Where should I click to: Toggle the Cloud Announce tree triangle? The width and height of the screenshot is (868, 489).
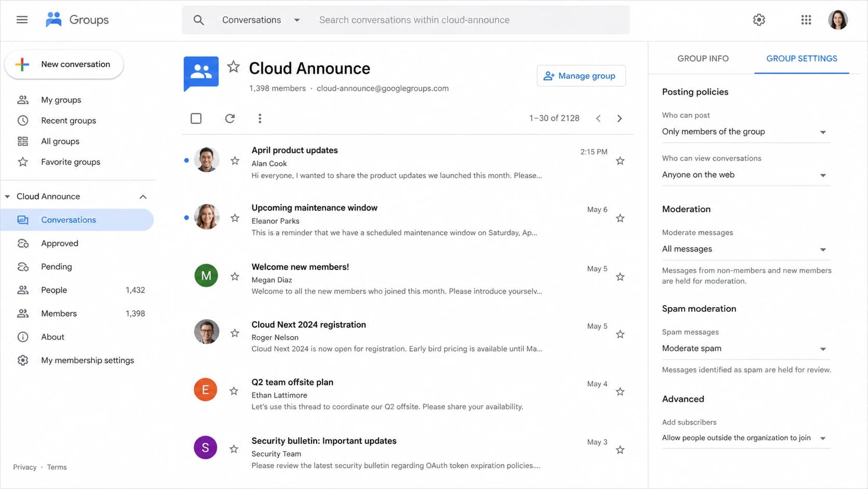(x=7, y=196)
